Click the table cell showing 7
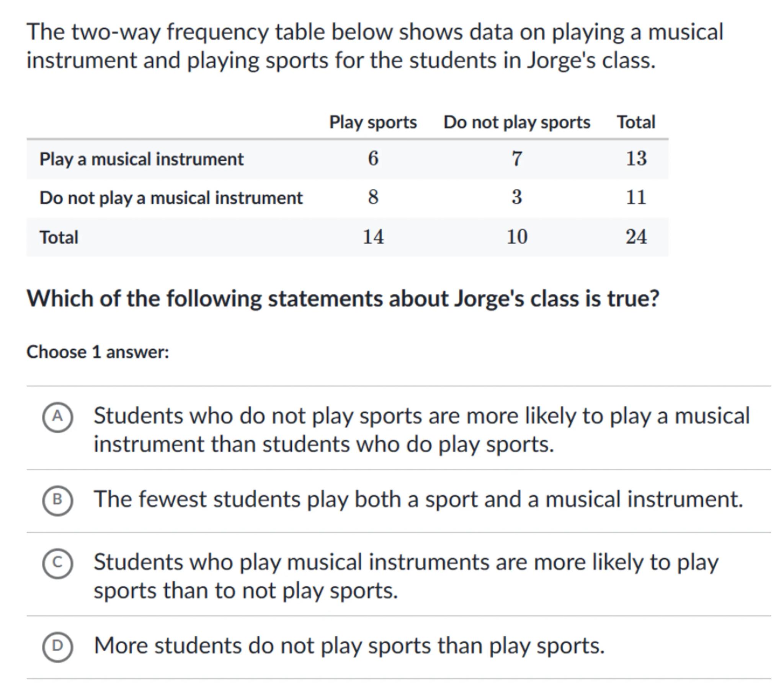This screenshot has width=784, height=685. pyautogui.click(x=517, y=158)
